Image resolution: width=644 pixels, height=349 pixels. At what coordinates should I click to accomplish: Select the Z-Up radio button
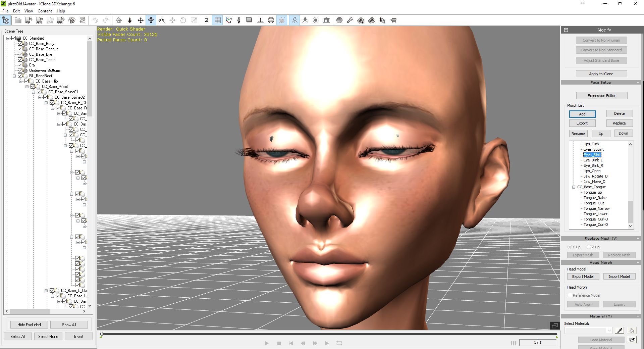pyautogui.click(x=589, y=247)
